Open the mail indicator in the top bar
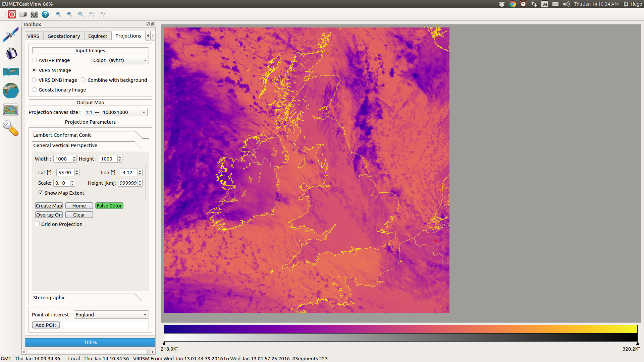This screenshot has height=362, width=644. 555,4
